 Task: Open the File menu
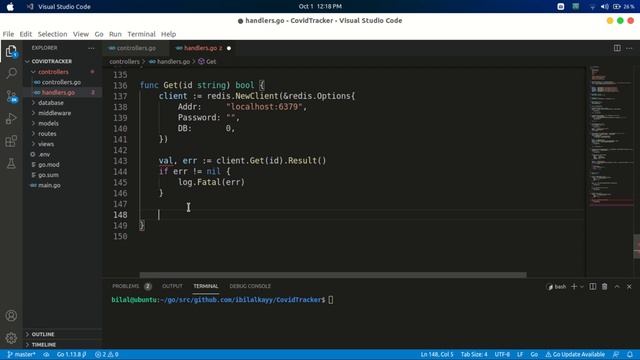pyautogui.click(x=8, y=34)
